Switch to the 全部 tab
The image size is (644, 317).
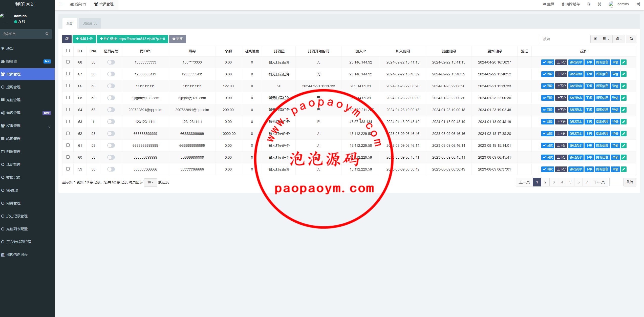click(70, 23)
